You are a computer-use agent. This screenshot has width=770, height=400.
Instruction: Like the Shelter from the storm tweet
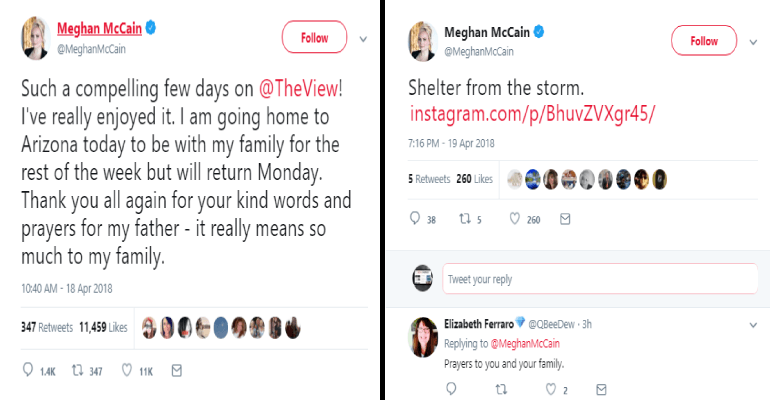coord(515,219)
